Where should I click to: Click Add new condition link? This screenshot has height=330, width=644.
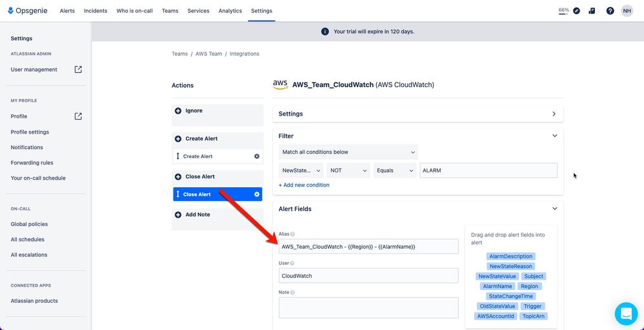click(304, 185)
